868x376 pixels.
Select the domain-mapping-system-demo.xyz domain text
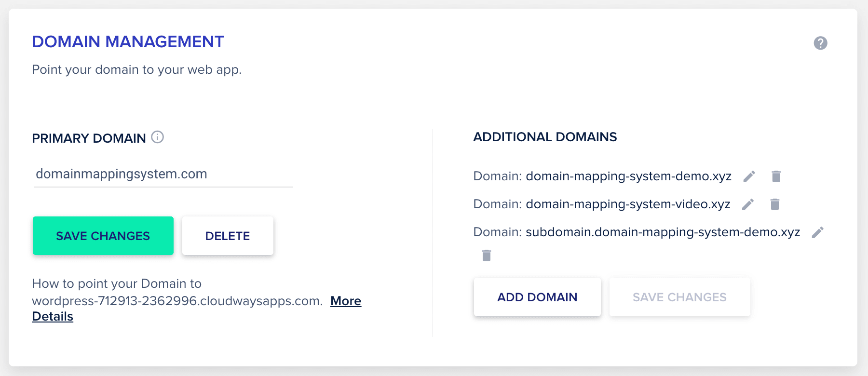[x=628, y=176]
